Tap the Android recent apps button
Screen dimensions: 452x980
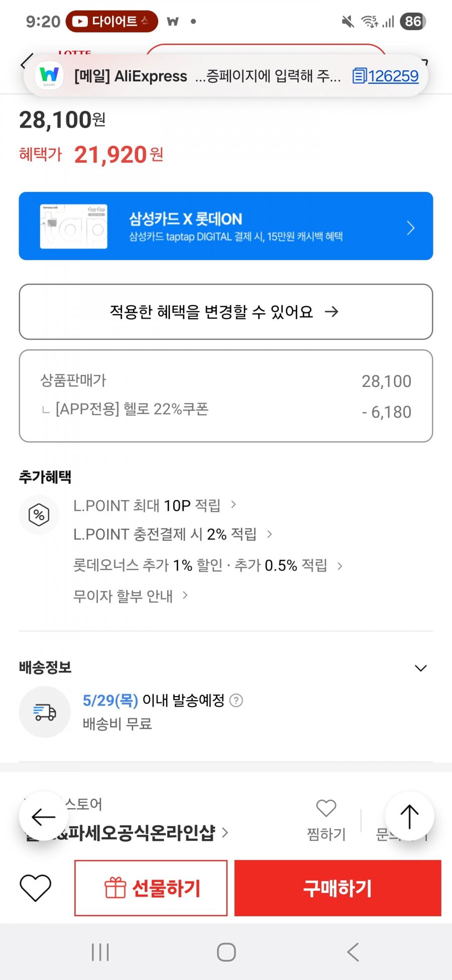(100, 952)
